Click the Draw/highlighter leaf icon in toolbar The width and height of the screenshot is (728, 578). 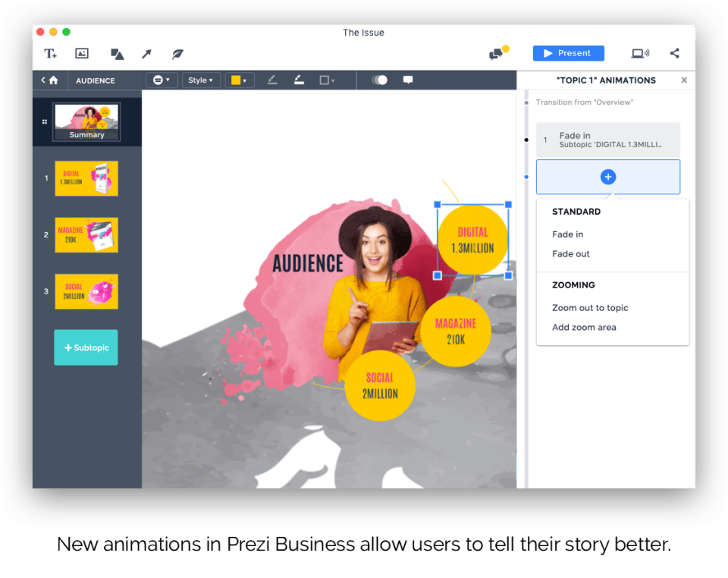177,53
